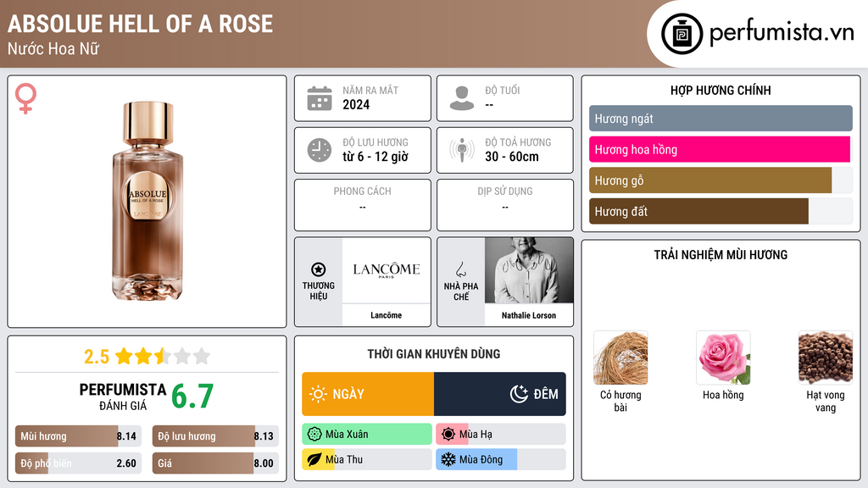
Task: Click the PERFUMISTA Đánh giá label
Action: [x=123, y=396]
